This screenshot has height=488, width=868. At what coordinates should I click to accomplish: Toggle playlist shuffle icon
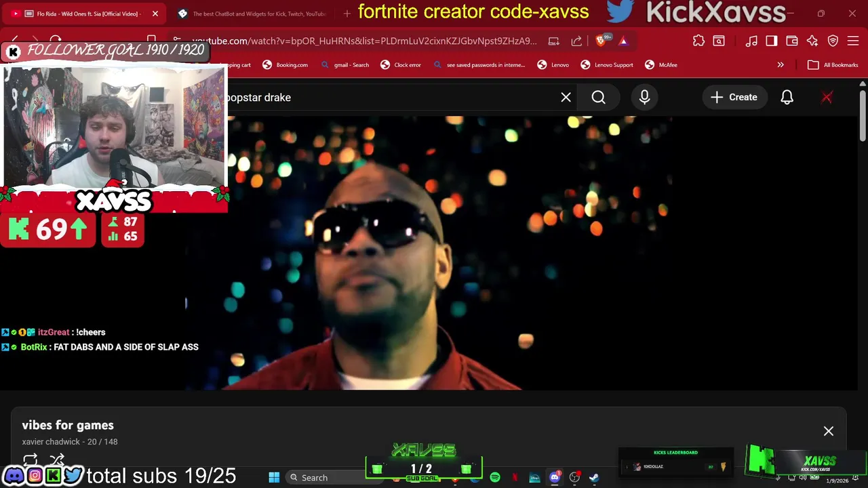pos(57,460)
